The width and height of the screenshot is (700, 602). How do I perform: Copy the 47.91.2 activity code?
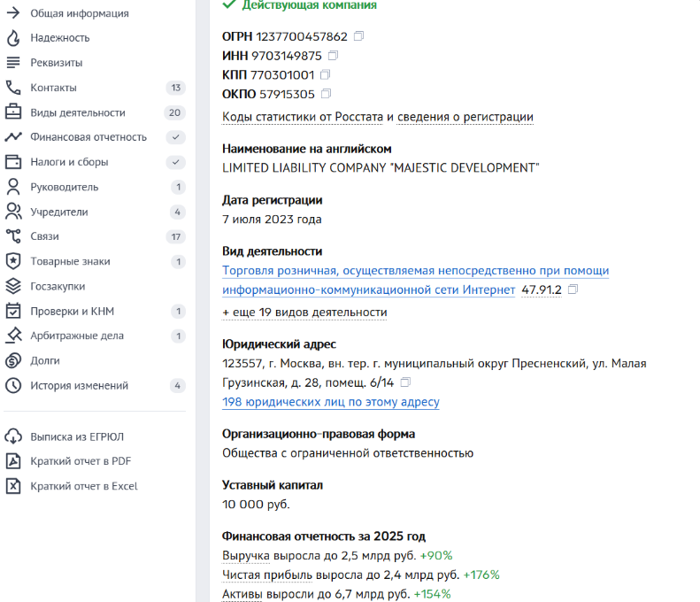[x=573, y=289]
